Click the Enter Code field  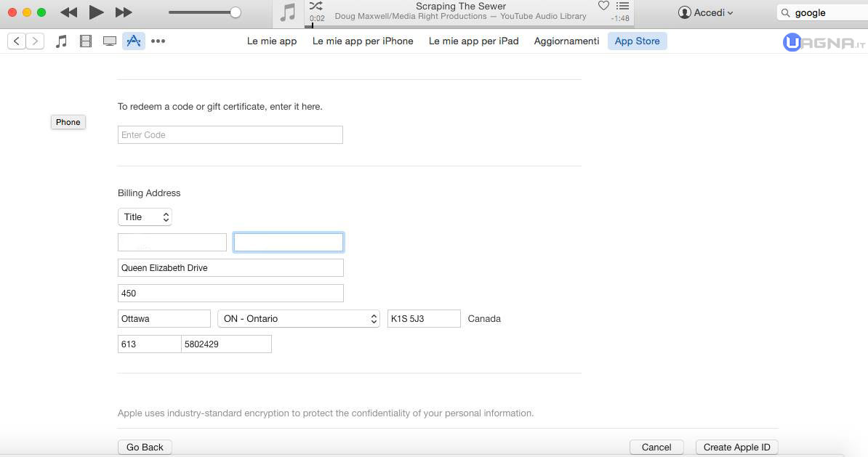[230, 134]
